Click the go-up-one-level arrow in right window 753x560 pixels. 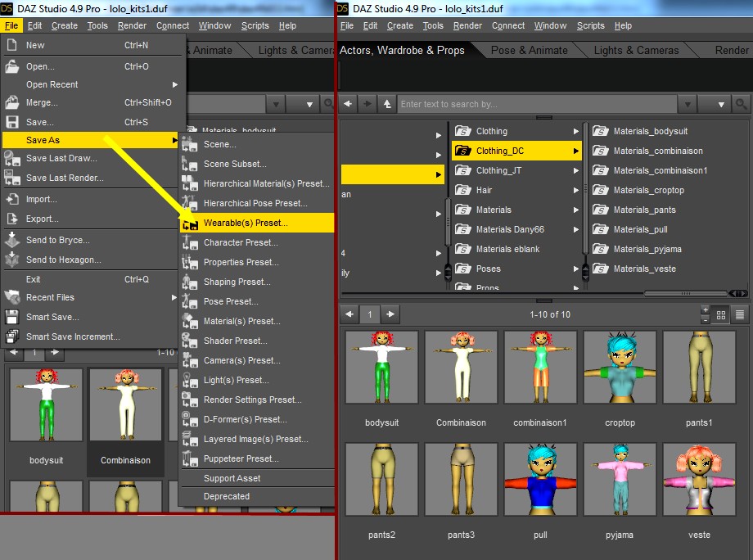coord(387,104)
